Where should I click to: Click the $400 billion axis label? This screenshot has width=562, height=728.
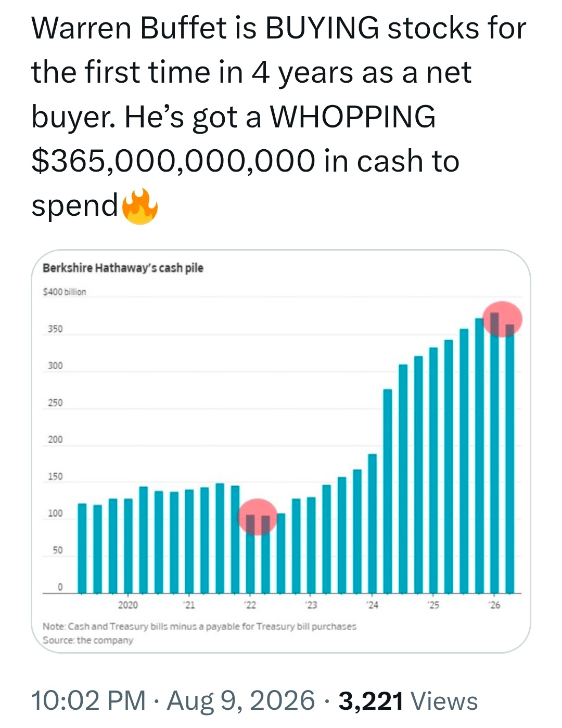pyautogui.click(x=65, y=292)
